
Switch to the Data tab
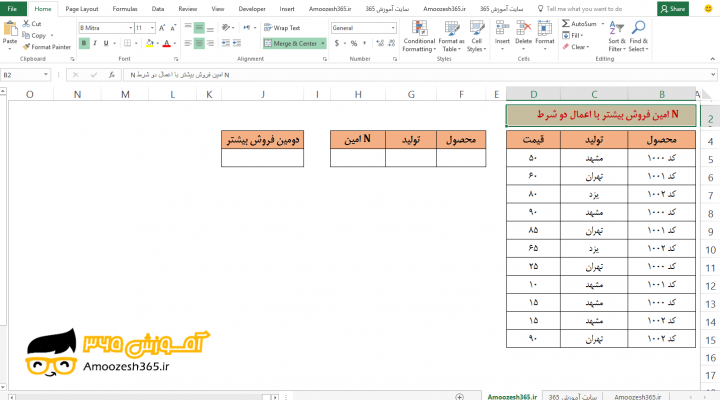(x=158, y=9)
